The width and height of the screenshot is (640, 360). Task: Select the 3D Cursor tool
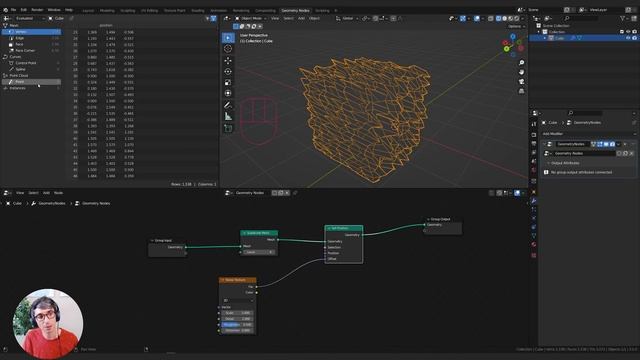point(228,49)
